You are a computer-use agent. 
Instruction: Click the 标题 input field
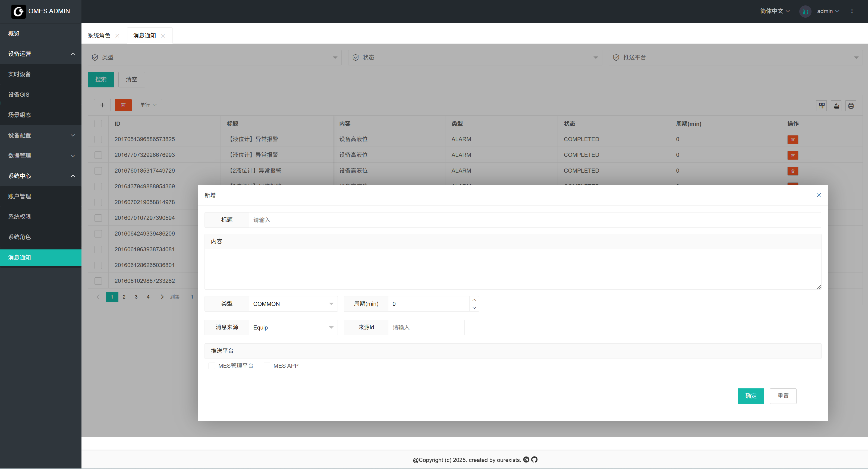click(x=534, y=220)
